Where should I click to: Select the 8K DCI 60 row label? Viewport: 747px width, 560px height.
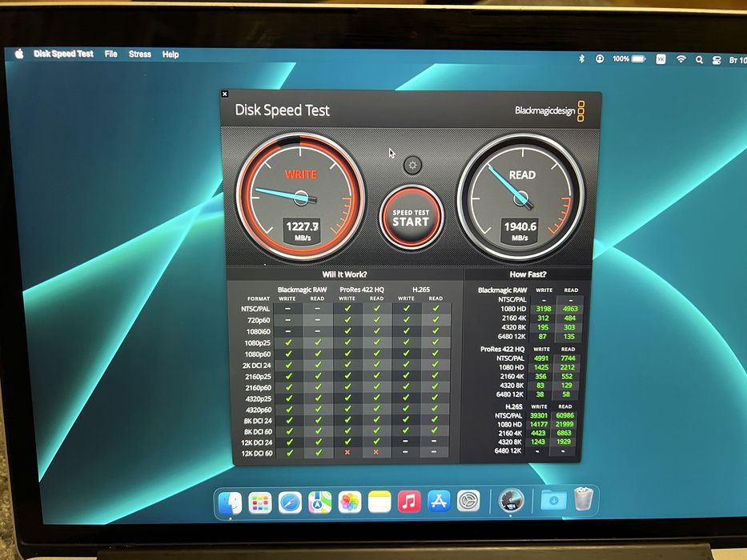(x=258, y=432)
